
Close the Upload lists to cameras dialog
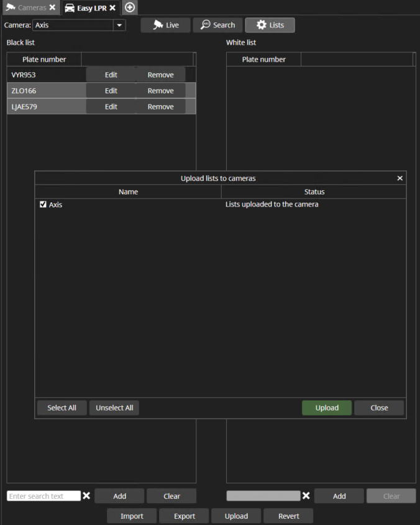pos(399,179)
